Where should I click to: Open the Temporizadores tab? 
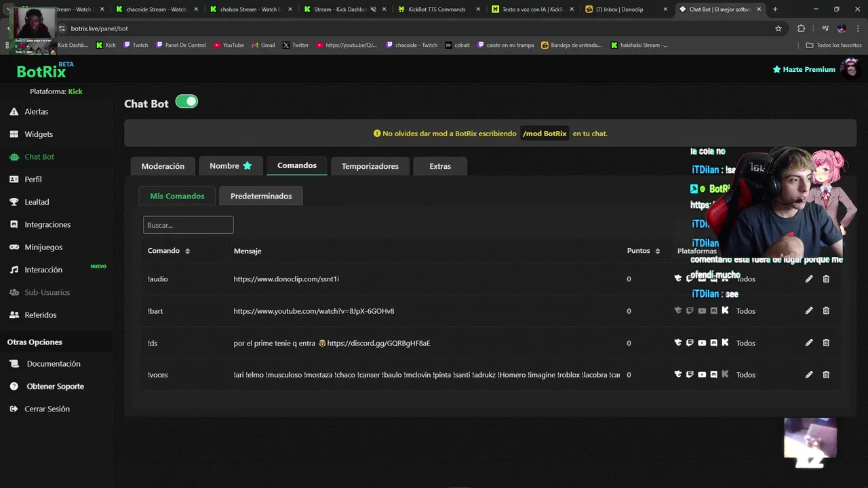click(370, 166)
